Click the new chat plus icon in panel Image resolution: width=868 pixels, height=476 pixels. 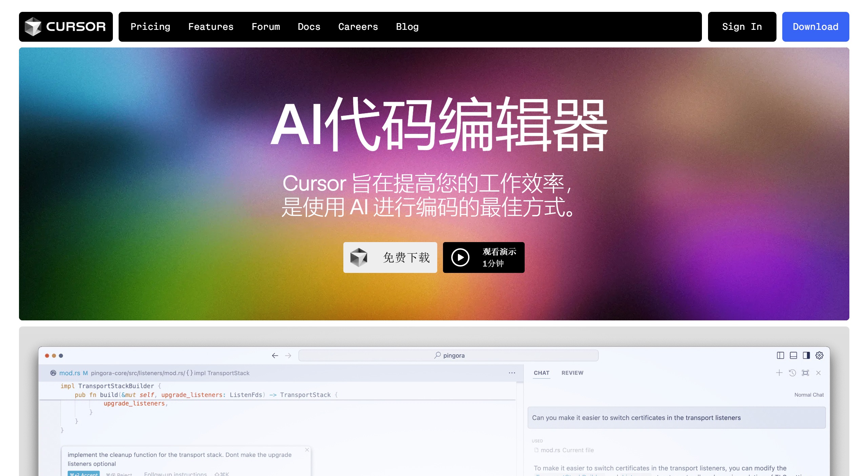pos(780,372)
